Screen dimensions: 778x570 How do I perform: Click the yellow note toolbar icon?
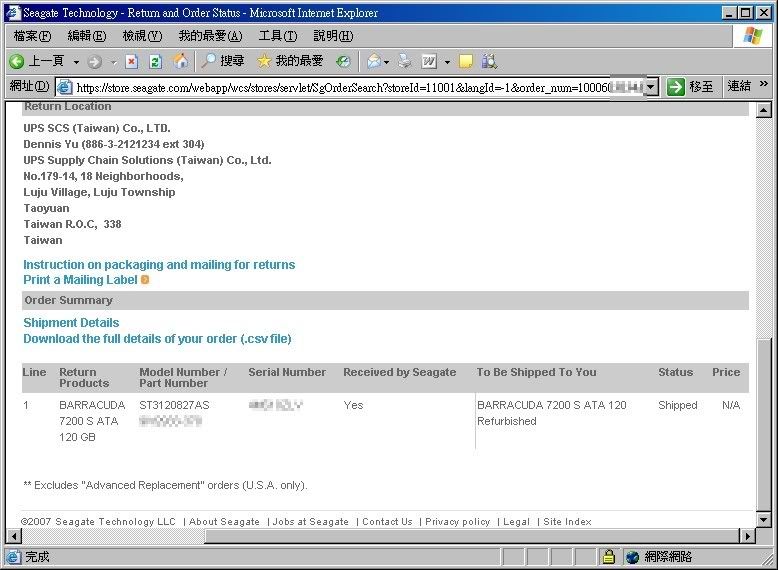pos(465,62)
